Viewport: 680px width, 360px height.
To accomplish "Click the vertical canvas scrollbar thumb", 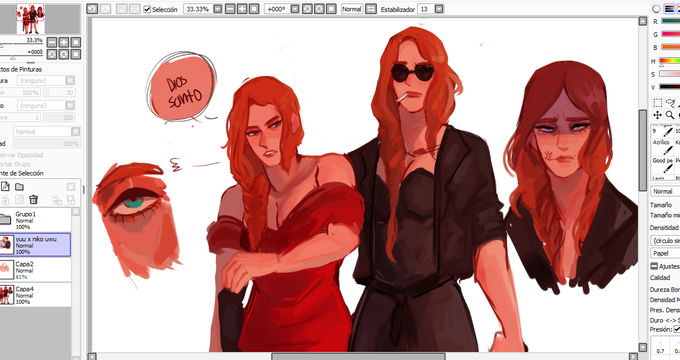I will [x=643, y=150].
